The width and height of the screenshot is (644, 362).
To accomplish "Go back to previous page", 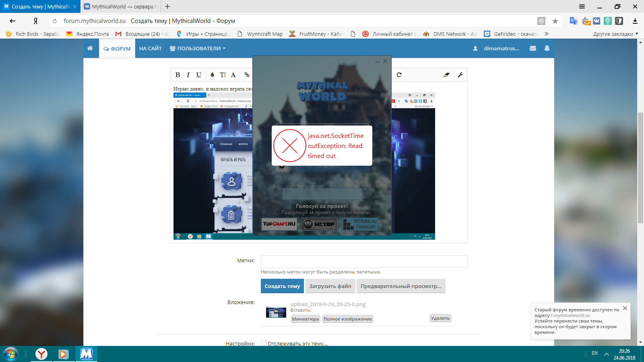I will [13, 21].
